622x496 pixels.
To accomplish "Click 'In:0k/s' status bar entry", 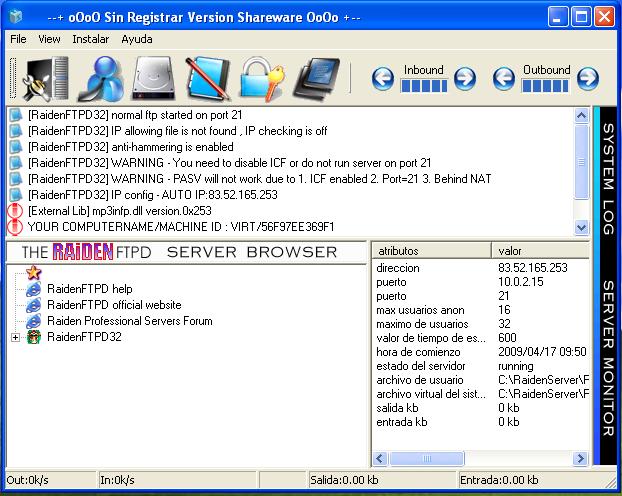I will [177, 480].
